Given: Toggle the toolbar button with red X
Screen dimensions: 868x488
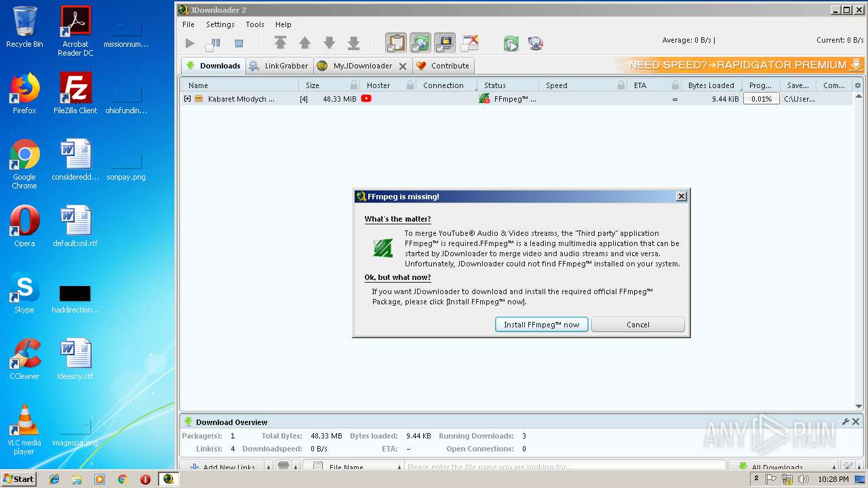Looking at the screenshot, I should (x=469, y=43).
